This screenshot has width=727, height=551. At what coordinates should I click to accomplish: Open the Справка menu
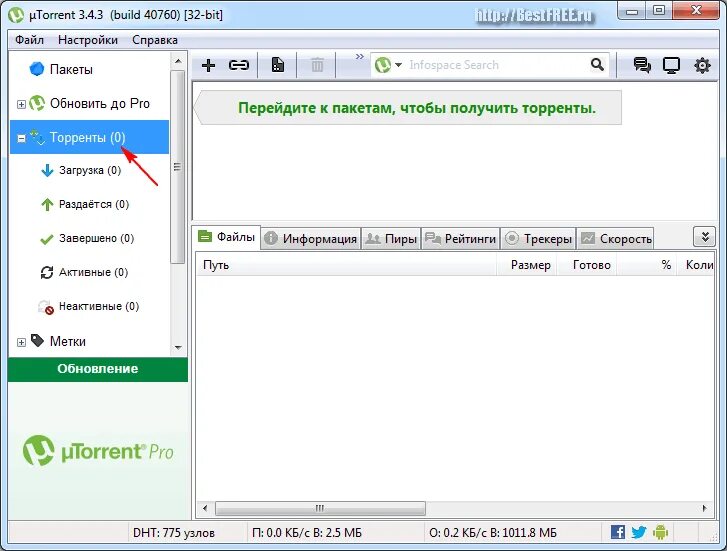coord(155,40)
